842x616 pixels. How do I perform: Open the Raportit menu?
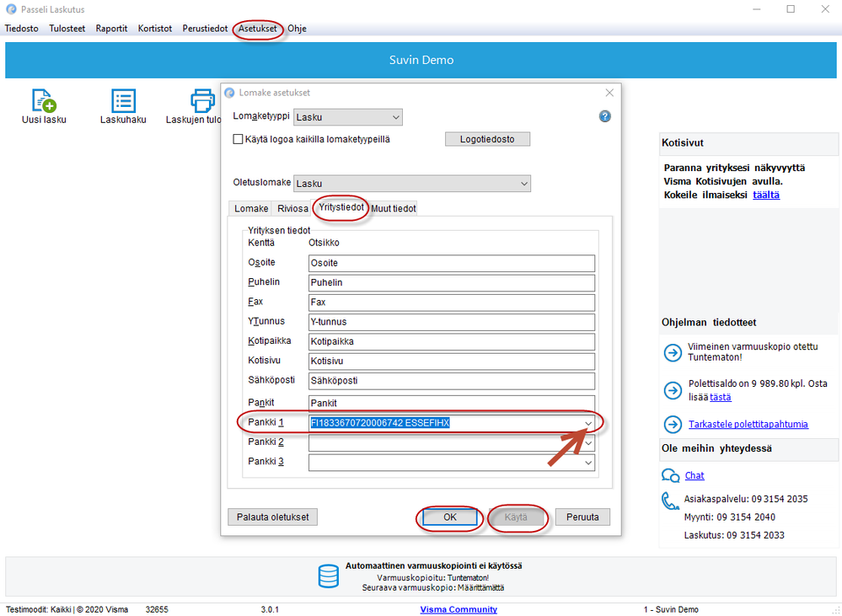(112, 29)
